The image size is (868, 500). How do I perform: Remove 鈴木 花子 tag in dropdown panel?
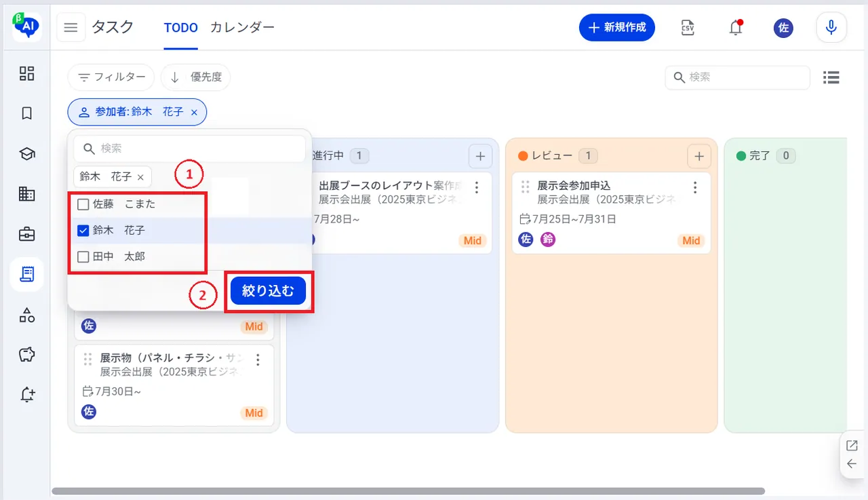[140, 177]
